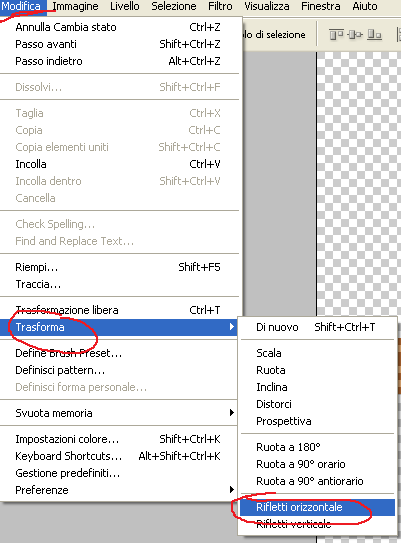Click the align vertical centers icon
The width and height of the screenshot is (401, 543).
pyautogui.click(x=355, y=35)
